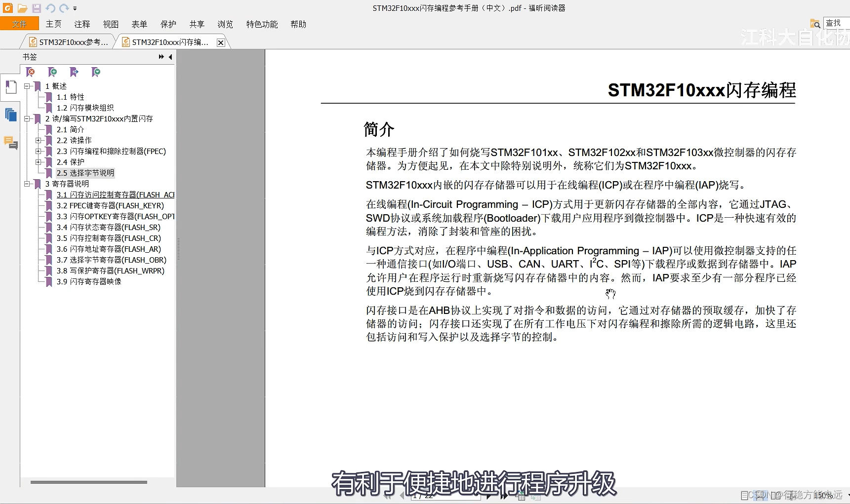Switch to the 注释 ribbon tab
Screen dimensions: 850x504
pos(82,24)
